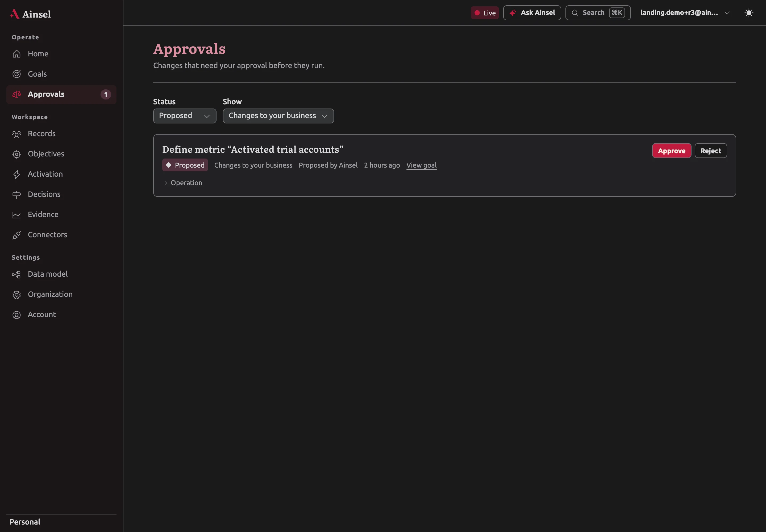Screen dimensions: 766x532
Task: Open Organization settings
Action: point(61,294)
